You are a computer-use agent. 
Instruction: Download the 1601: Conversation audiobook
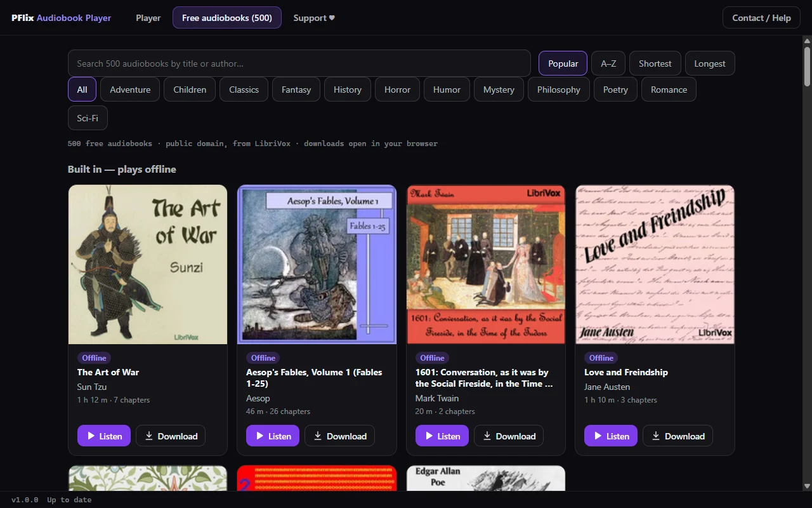point(509,436)
